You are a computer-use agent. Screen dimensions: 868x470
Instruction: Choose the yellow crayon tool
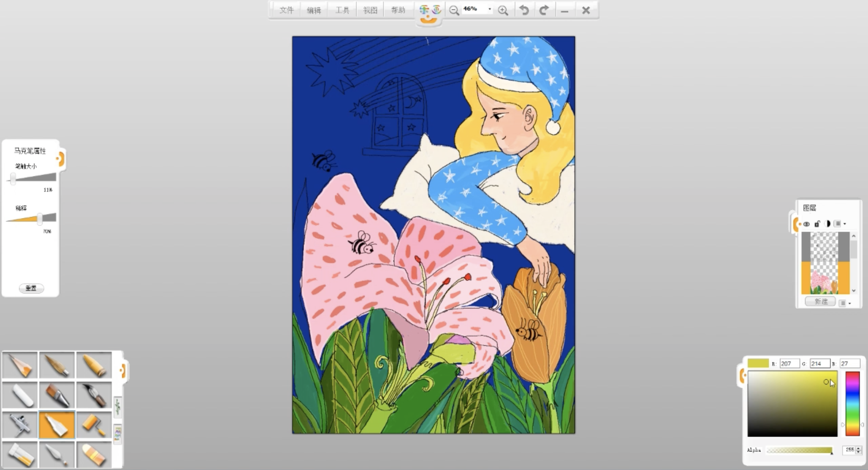pos(94,366)
